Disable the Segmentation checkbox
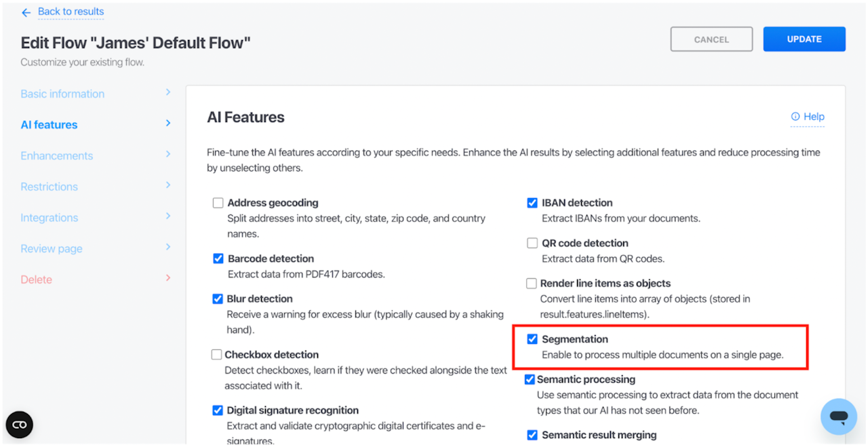The image size is (868, 445). tap(532, 339)
